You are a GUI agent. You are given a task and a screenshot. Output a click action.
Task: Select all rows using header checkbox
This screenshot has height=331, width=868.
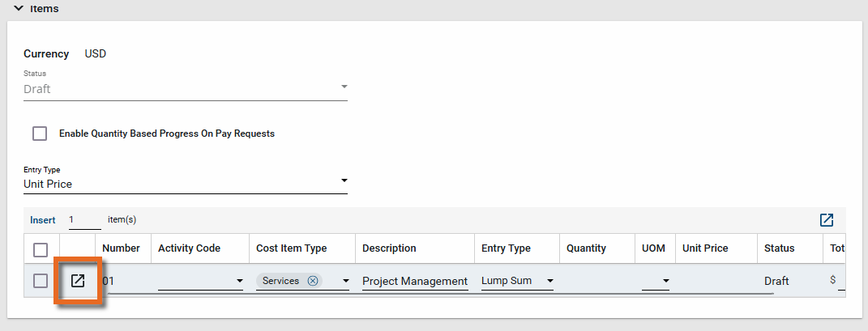click(41, 249)
